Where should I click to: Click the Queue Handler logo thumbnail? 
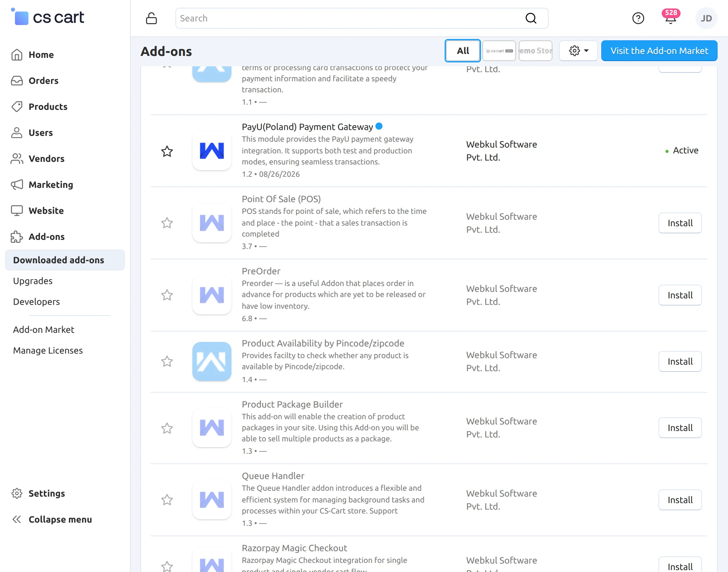point(212,500)
